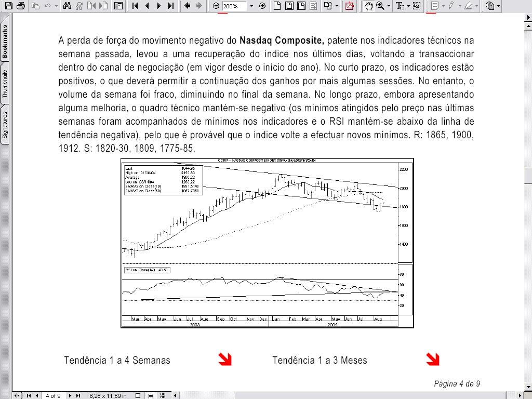The width and height of the screenshot is (532, 399).
Task: Open the Thumbnails side tab
Action: (5, 84)
